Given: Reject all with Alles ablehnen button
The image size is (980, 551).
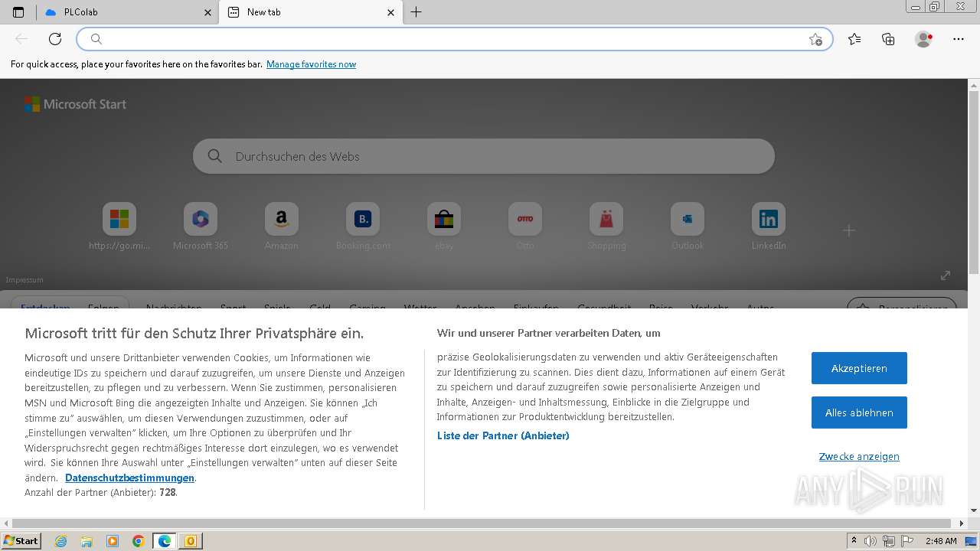Looking at the screenshot, I should [859, 412].
